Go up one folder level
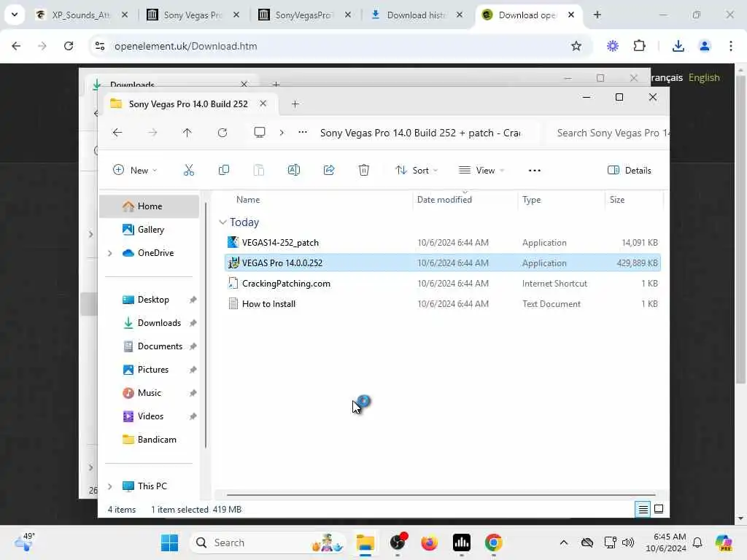Image resolution: width=747 pixels, height=560 pixels. (x=187, y=133)
